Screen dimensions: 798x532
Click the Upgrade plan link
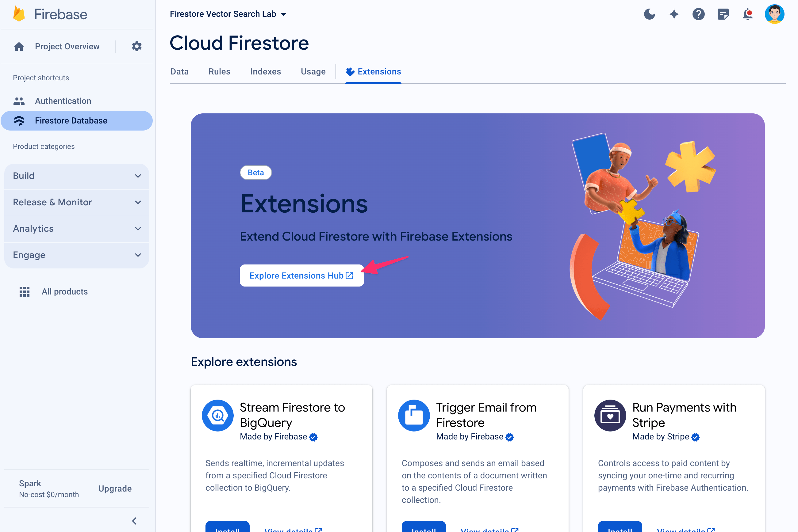[x=115, y=489]
